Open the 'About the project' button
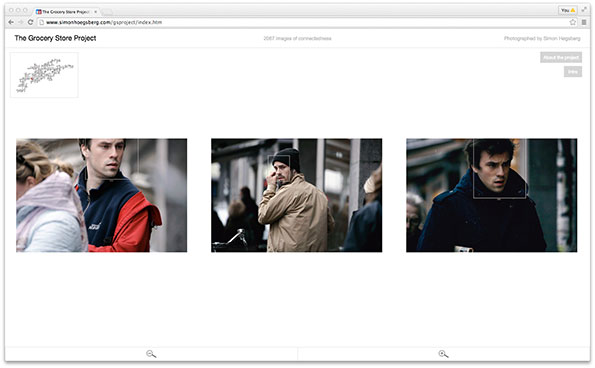This screenshot has height=368, width=595. pyautogui.click(x=561, y=58)
